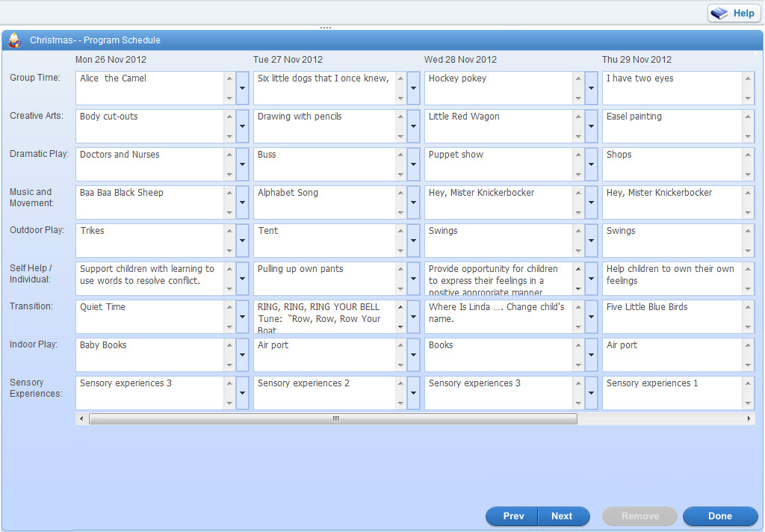Open dropdown for Wednesday Group Time

(592, 88)
